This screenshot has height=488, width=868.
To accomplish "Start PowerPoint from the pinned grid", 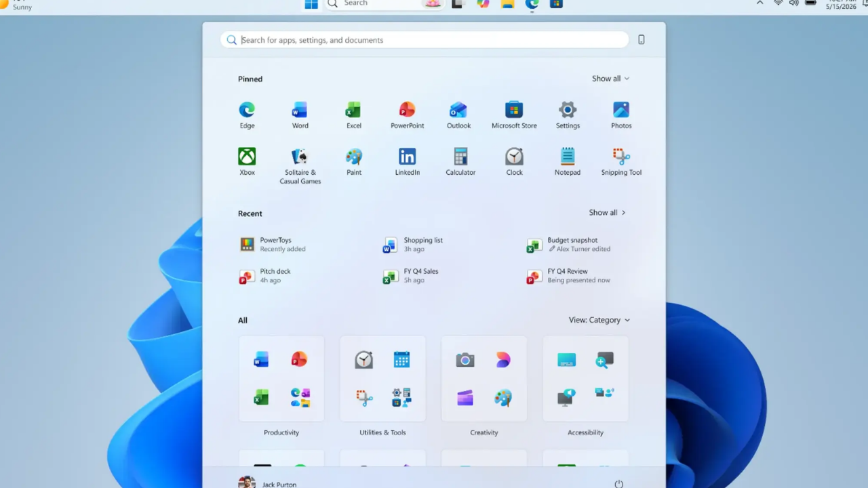I will click(407, 115).
